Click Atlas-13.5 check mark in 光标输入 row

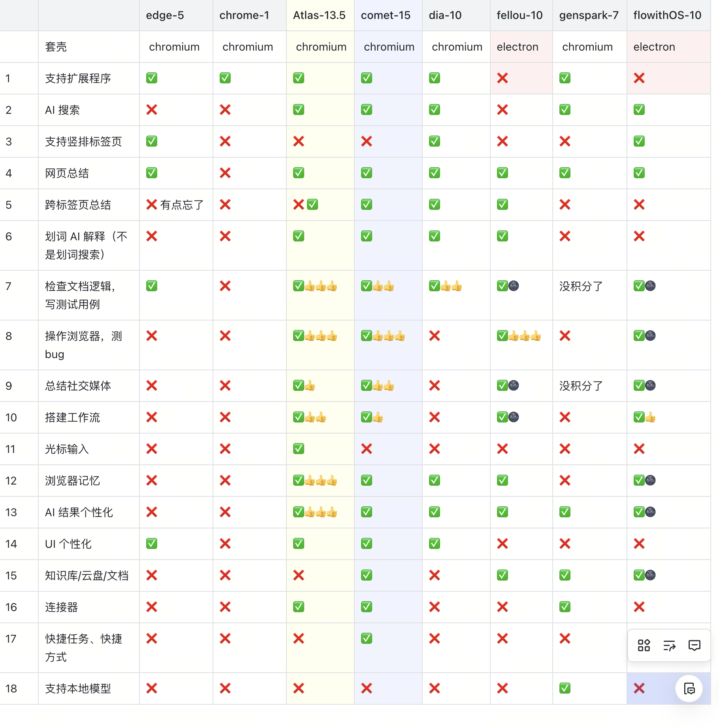point(299,449)
